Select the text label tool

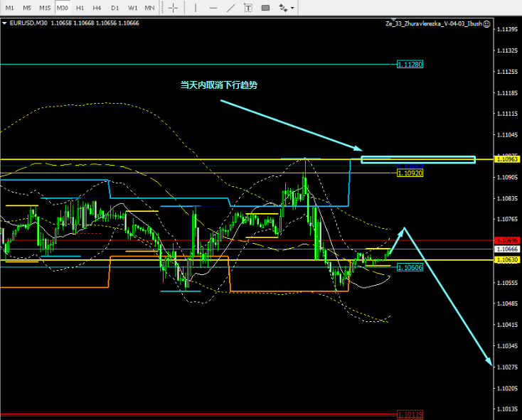(x=247, y=8)
